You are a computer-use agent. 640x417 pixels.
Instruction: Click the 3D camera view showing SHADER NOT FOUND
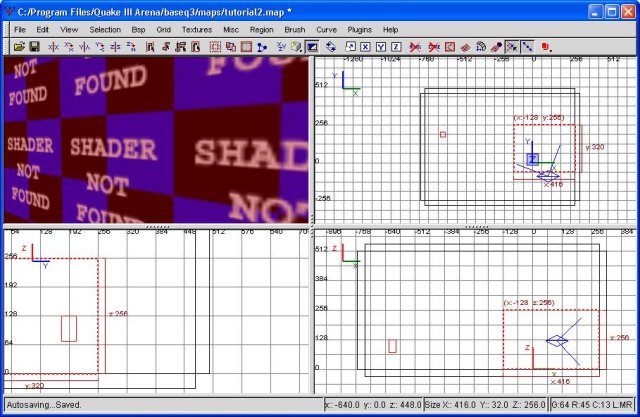[x=156, y=140]
